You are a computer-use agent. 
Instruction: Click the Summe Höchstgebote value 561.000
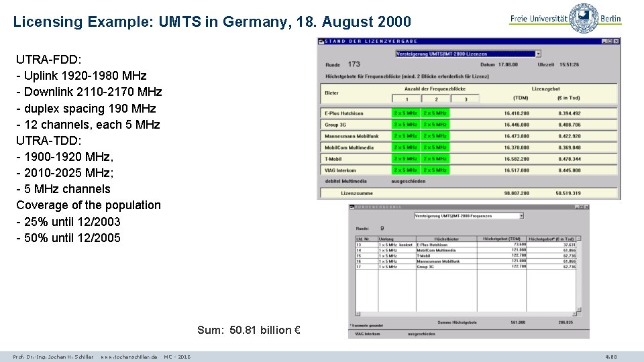tap(518, 322)
